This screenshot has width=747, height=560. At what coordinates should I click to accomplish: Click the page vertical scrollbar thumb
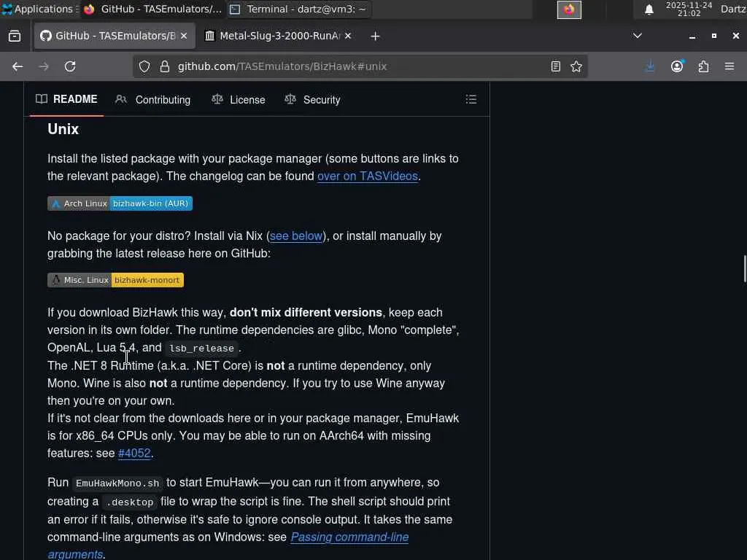(x=745, y=269)
